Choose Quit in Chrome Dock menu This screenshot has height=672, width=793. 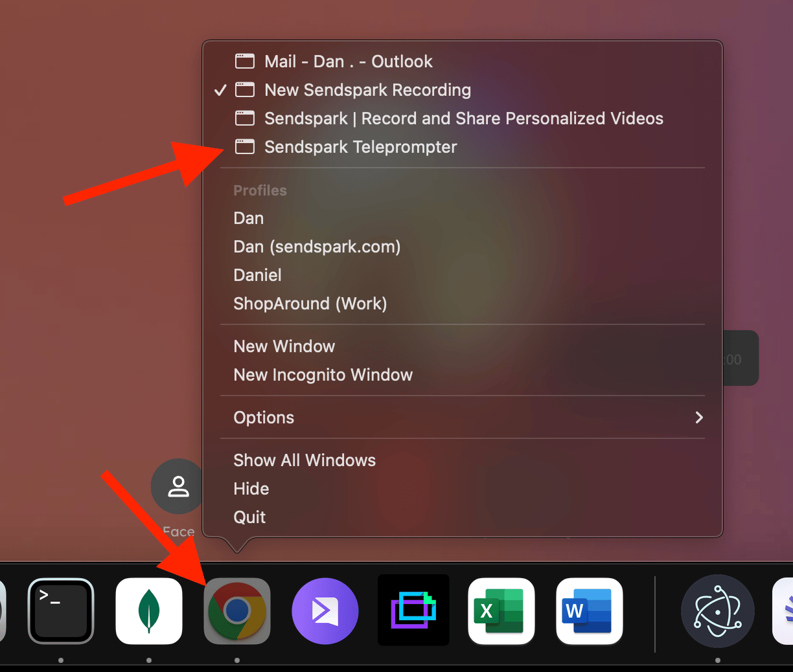tap(463, 517)
